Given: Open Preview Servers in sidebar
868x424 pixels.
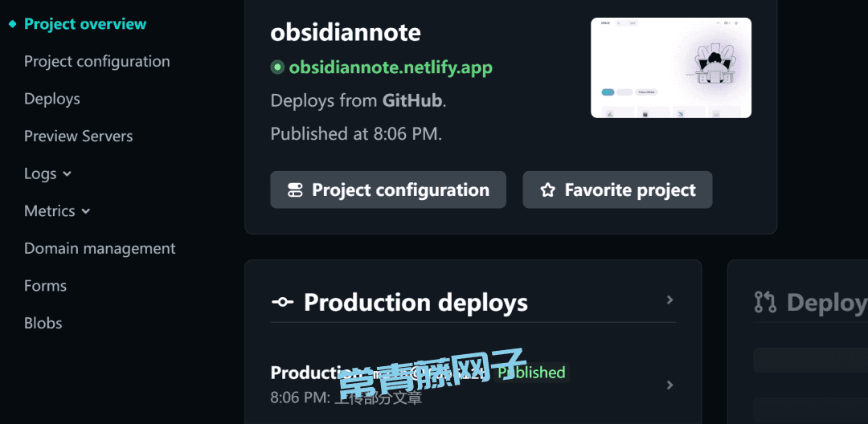Looking at the screenshot, I should click(79, 136).
